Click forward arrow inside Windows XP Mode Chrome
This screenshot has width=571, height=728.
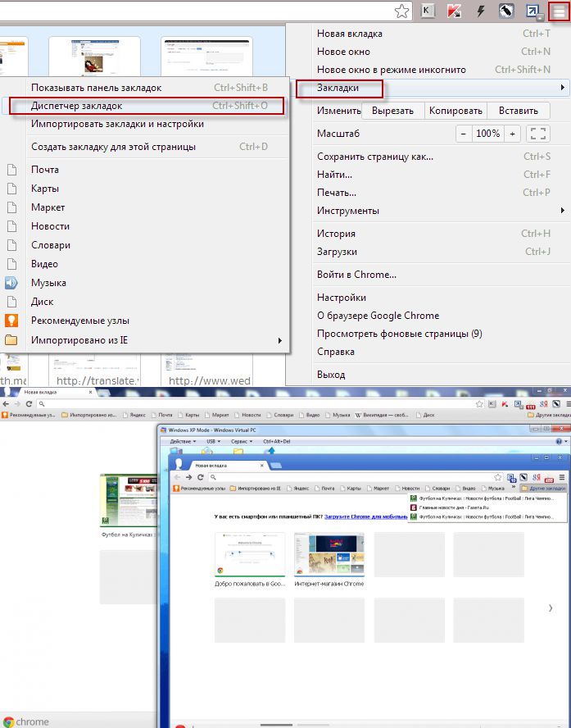pyautogui.click(x=188, y=477)
